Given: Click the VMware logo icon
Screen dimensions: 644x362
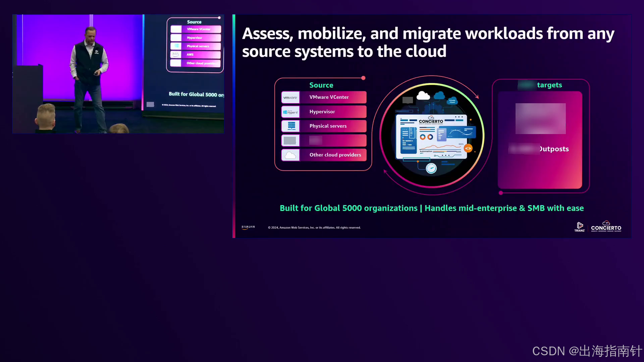Looking at the screenshot, I should [290, 98].
